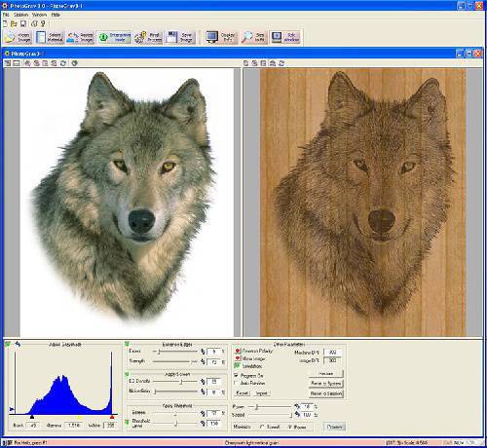Viewport: 487px width, 448px height.
Task: Toggle the green Apply Screen check icon
Action: click(x=128, y=374)
